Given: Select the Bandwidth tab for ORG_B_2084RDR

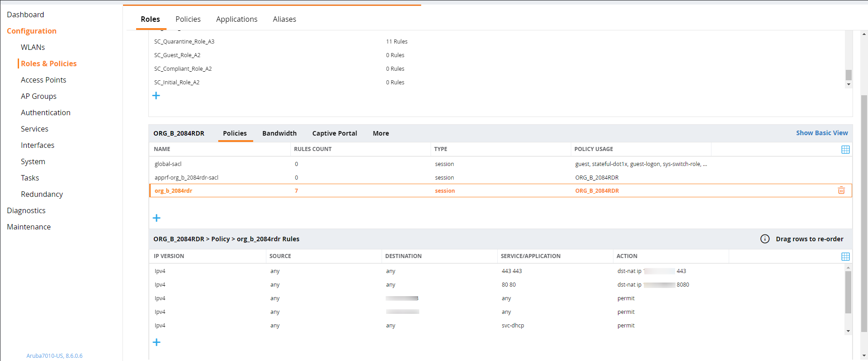Looking at the screenshot, I should pyautogui.click(x=279, y=133).
